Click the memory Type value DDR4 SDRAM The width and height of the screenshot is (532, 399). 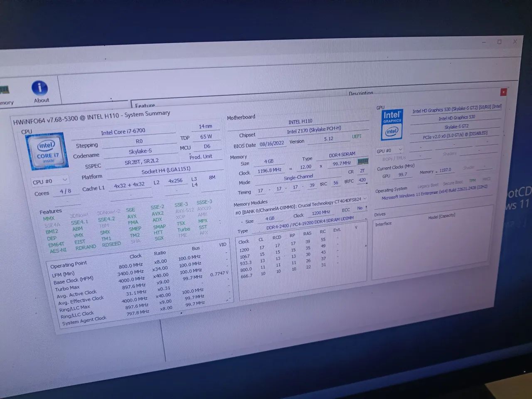coord(342,155)
